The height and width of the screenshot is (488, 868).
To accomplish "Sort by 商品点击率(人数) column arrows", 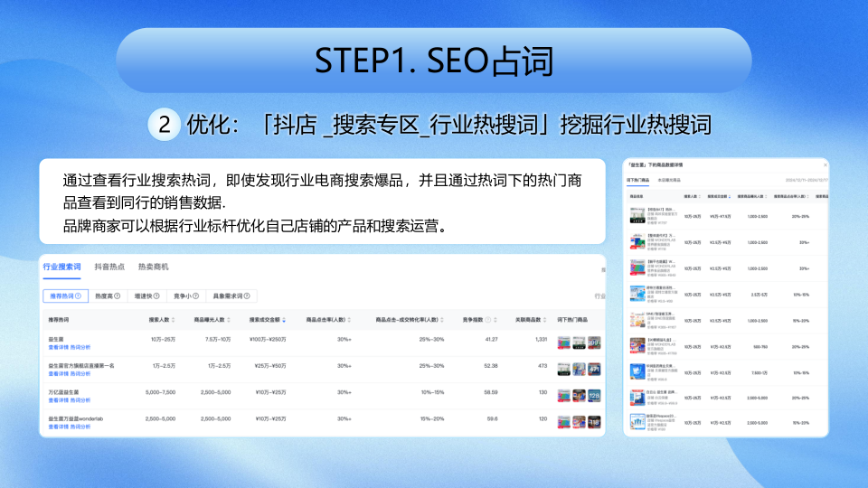I will [x=349, y=320].
